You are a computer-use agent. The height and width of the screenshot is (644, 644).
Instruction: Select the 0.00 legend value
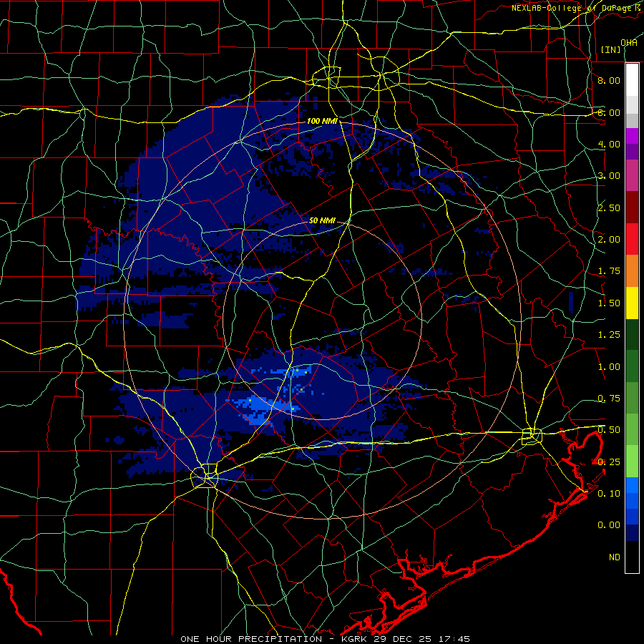(609, 525)
